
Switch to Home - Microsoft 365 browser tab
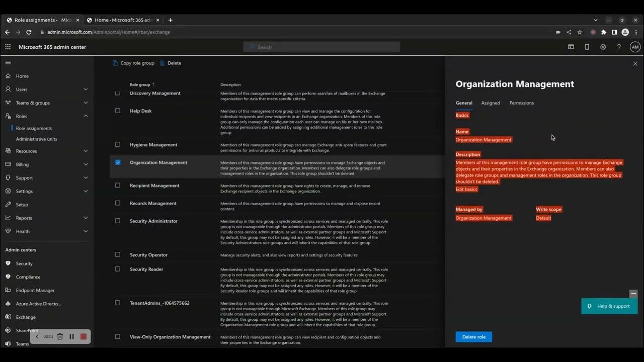pyautogui.click(x=123, y=20)
